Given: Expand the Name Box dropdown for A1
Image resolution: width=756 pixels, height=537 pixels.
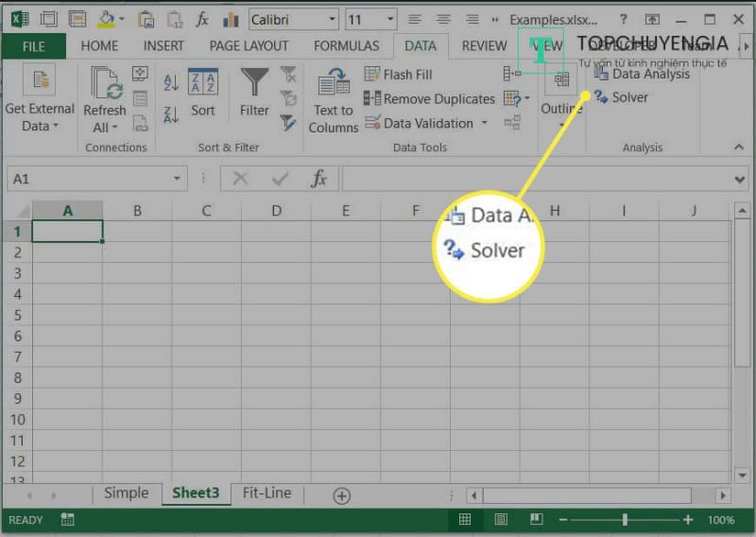Looking at the screenshot, I should coord(178,179).
